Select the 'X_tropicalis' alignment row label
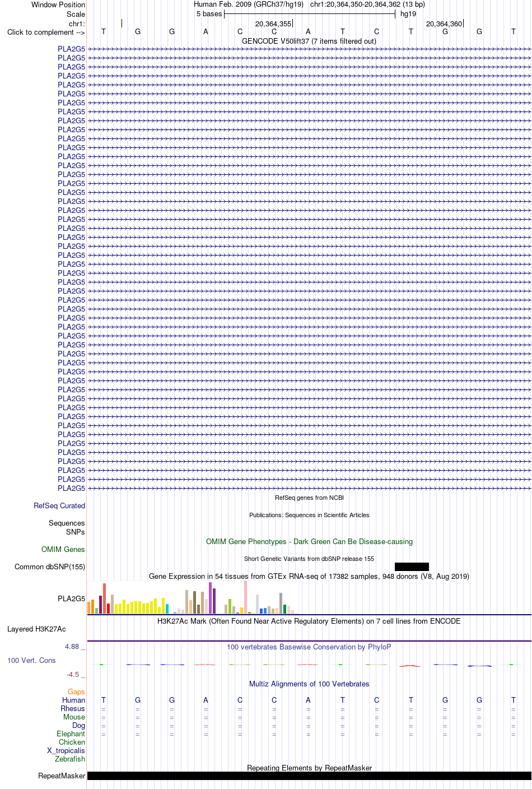 pyautogui.click(x=66, y=750)
